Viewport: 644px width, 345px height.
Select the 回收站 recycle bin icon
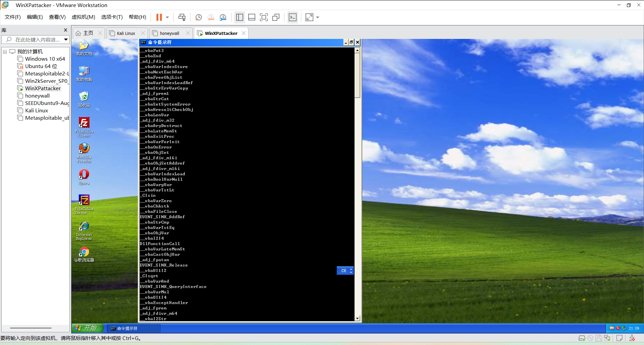tap(84, 99)
